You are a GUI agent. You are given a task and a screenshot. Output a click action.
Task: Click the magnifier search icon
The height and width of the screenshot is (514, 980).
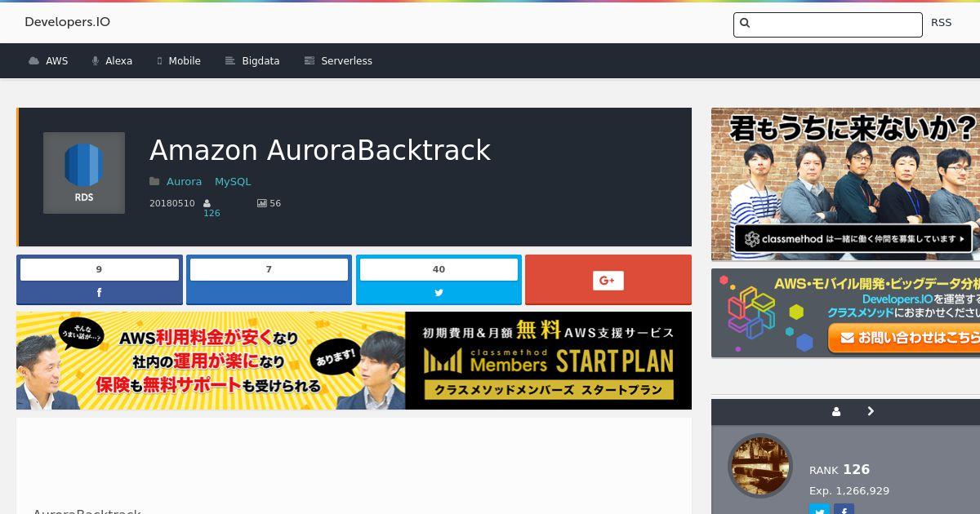[x=745, y=23]
